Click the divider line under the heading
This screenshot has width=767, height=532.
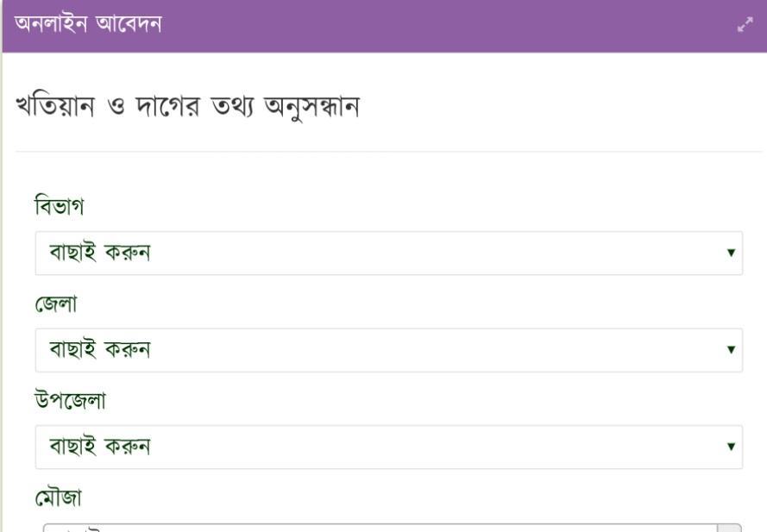388,152
